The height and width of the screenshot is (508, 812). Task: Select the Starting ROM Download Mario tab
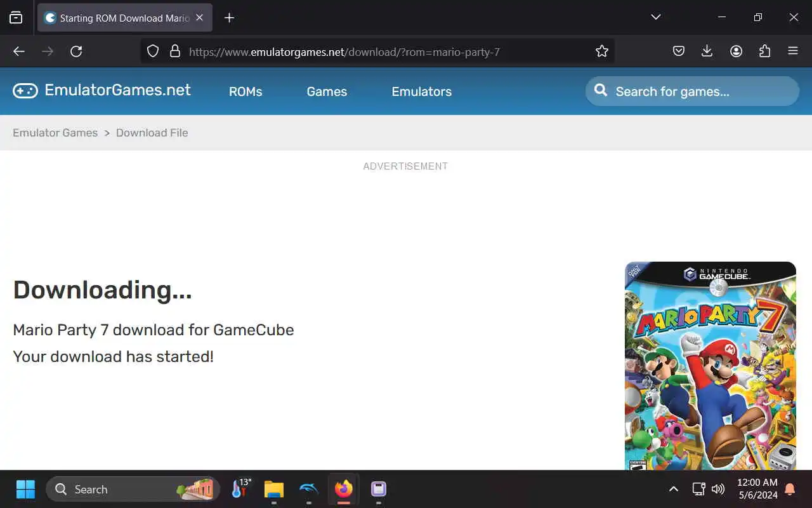[125, 18]
